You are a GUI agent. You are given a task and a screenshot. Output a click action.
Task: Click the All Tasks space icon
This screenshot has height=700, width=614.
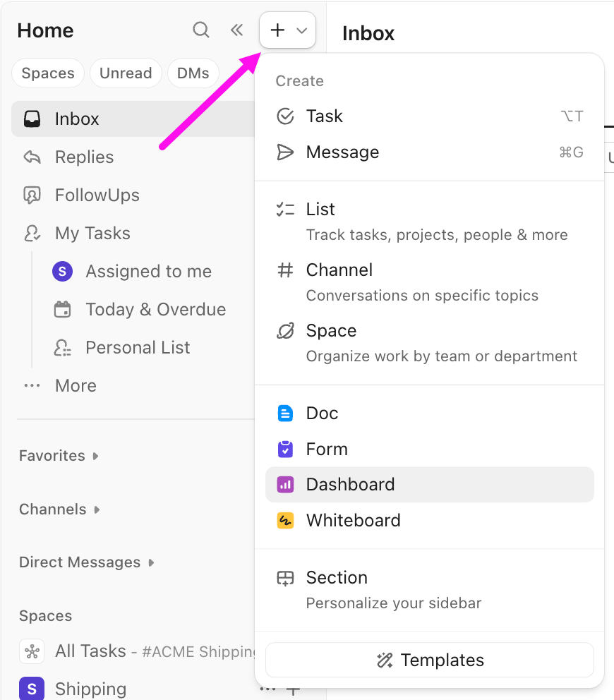[x=31, y=651]
